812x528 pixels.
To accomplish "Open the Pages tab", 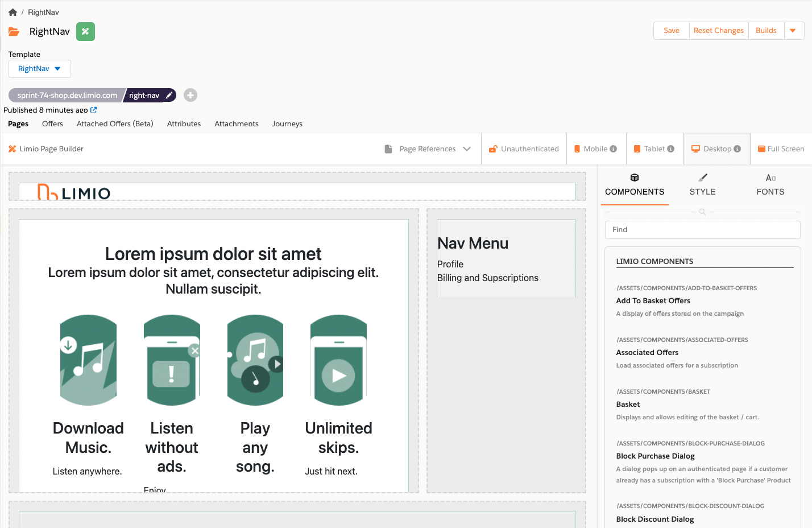I will tap(18, 123).
